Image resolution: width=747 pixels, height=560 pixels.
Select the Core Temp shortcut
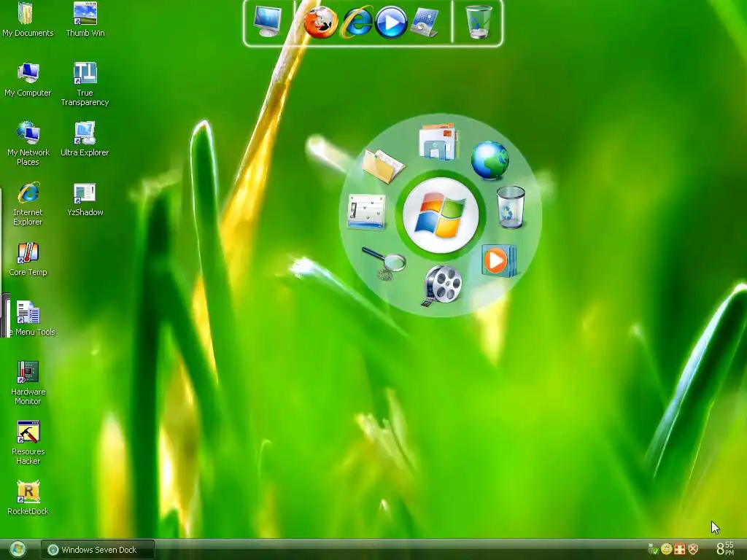point(28,259)
